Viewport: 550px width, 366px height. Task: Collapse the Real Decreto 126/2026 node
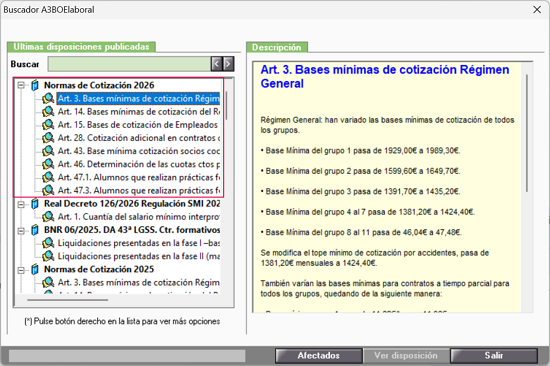(x=21, y=204)
